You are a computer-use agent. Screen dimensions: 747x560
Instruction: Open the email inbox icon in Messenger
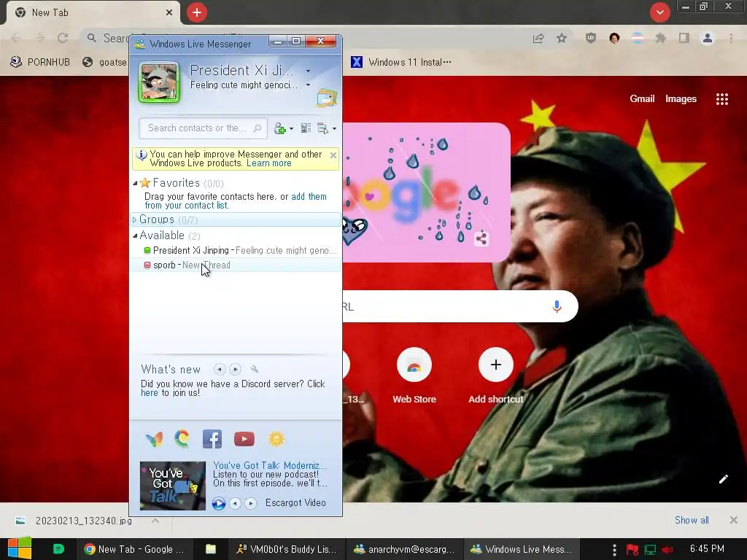coord(326,98)
